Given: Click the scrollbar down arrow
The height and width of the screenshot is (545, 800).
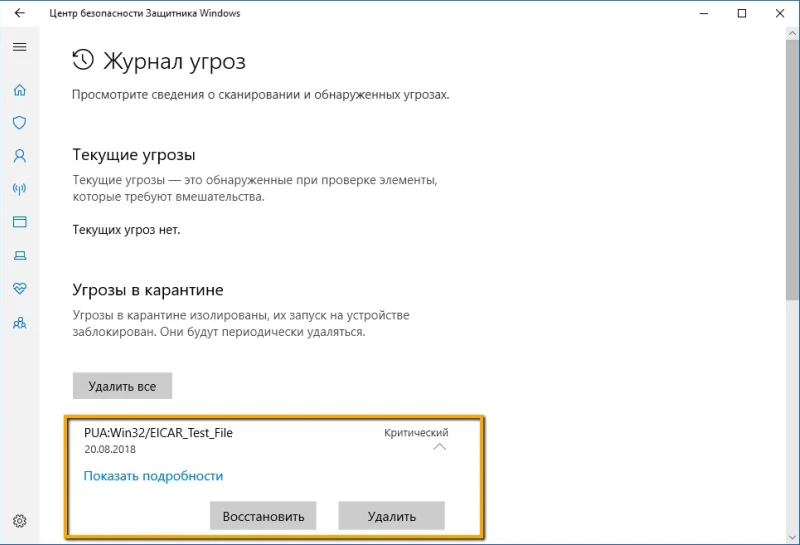Looking at the screenshot, I should point(792,538).
